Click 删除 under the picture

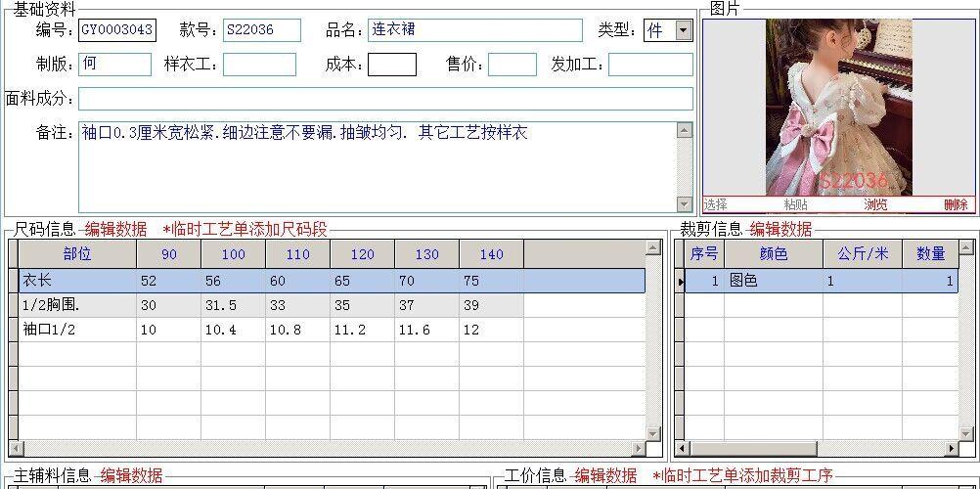956,204
